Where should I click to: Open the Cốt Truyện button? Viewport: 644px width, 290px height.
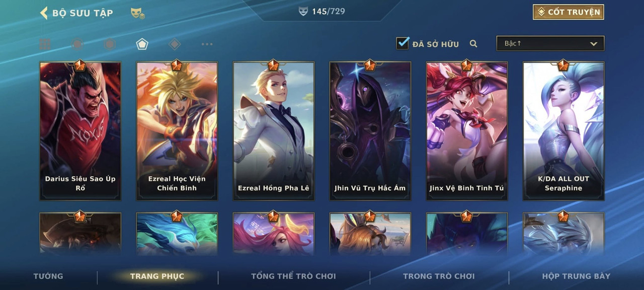tap(569, 12)
